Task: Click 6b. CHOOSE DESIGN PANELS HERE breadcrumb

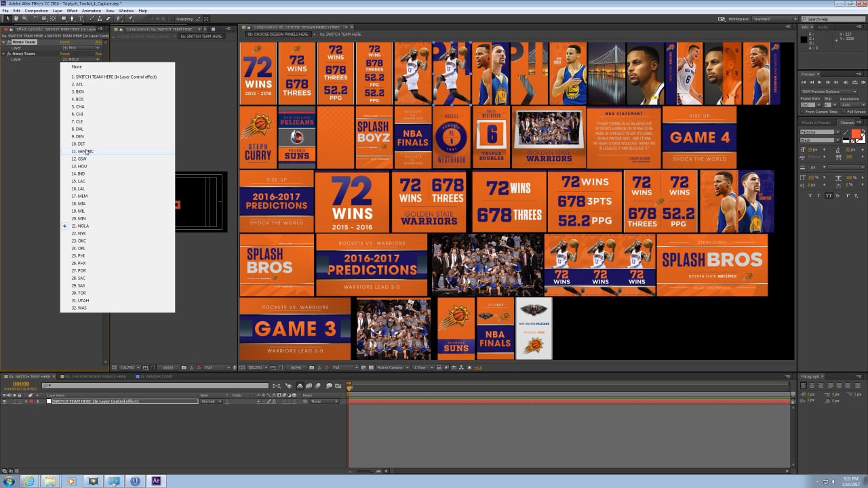Action: [x=278, y=34]
